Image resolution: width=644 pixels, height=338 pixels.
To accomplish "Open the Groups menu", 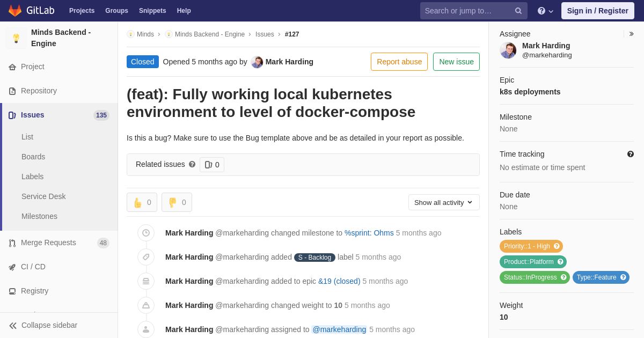I will coord(116,11).
